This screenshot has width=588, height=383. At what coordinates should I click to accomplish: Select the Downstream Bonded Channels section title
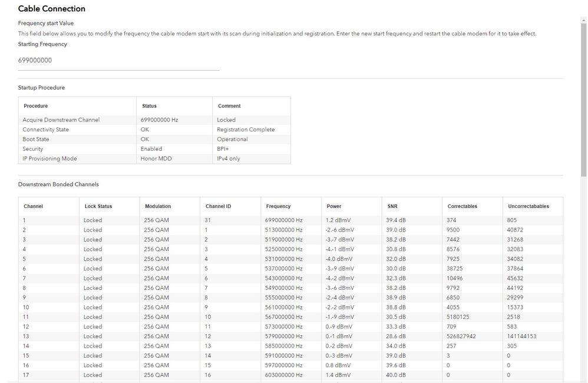[59, 184]
